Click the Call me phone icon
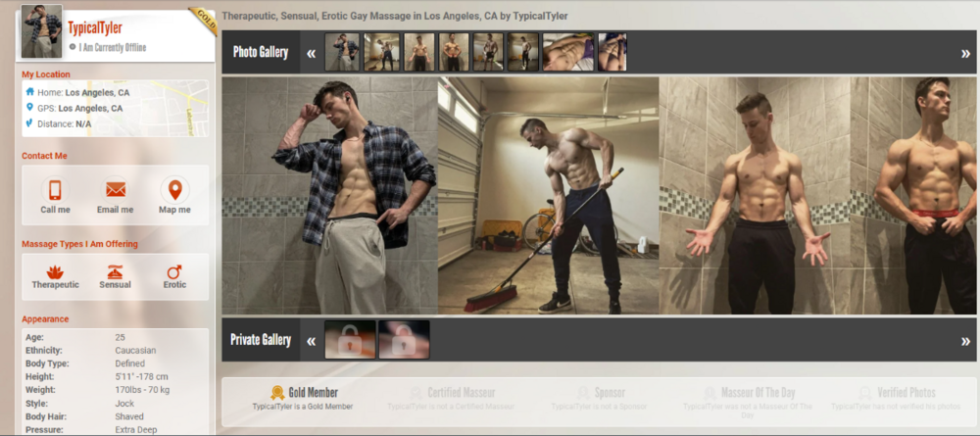Image resolution: width=980 pixels, height=436 pixels. tap(55, 190)
